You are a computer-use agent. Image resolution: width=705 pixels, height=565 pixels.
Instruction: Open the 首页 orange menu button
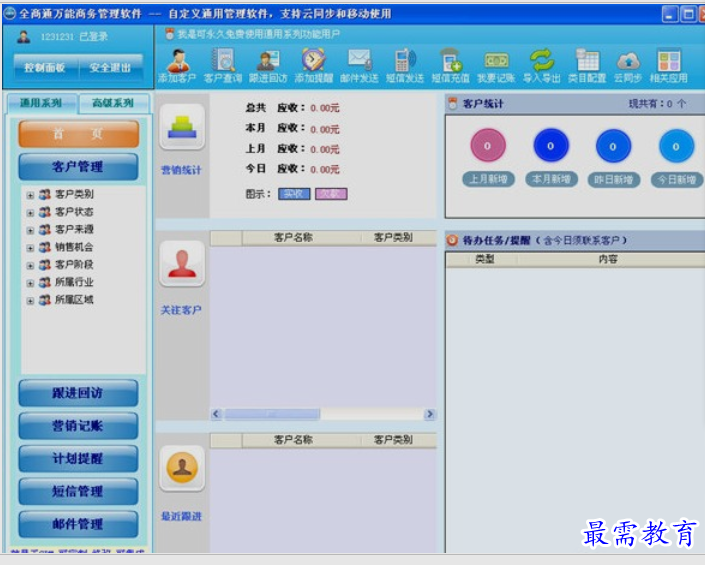78,134
